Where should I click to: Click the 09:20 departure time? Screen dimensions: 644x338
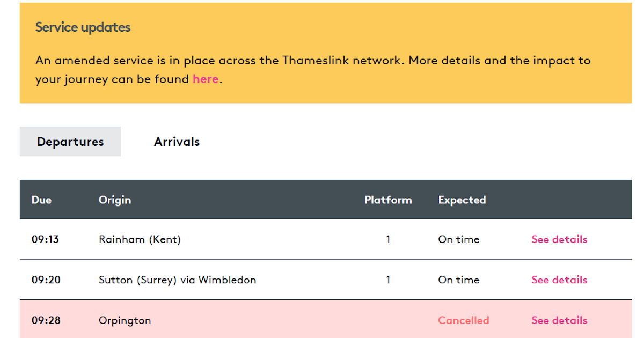pos(45,280)
